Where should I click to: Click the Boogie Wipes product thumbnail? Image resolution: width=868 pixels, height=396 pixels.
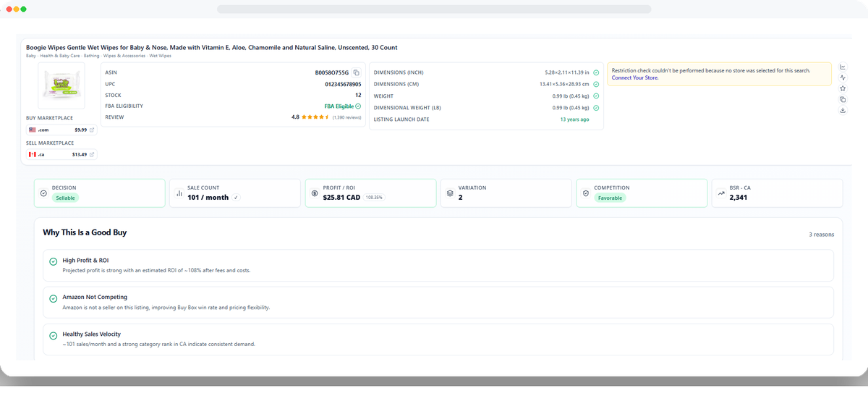(61, 85)
